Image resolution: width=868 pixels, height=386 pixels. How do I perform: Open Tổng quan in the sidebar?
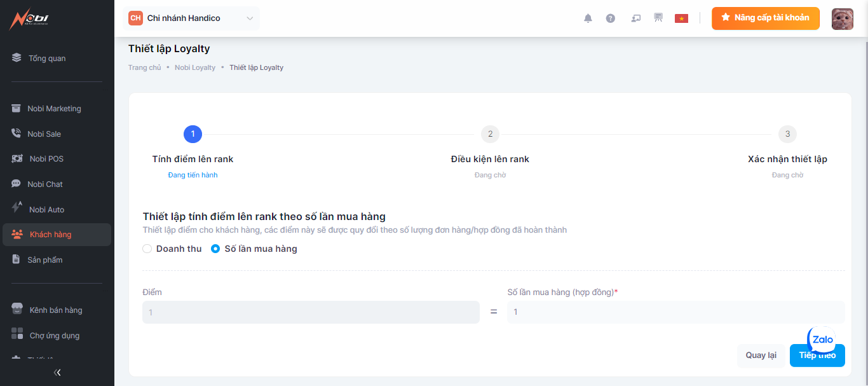click(47, 59)
